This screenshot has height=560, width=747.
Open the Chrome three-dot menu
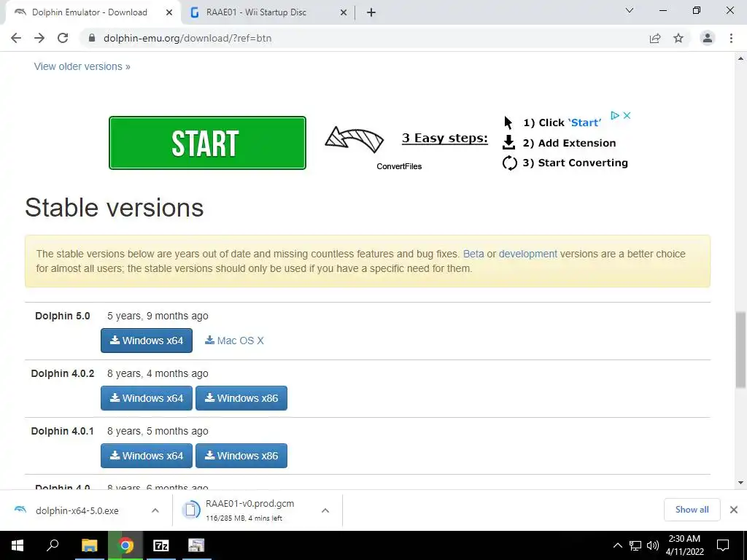[x=731, y=38]
